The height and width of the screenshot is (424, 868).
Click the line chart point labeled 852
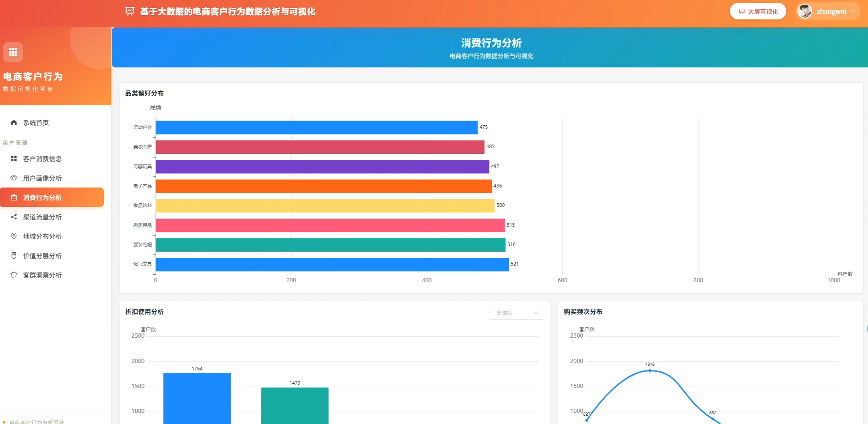tap(713, 419)
